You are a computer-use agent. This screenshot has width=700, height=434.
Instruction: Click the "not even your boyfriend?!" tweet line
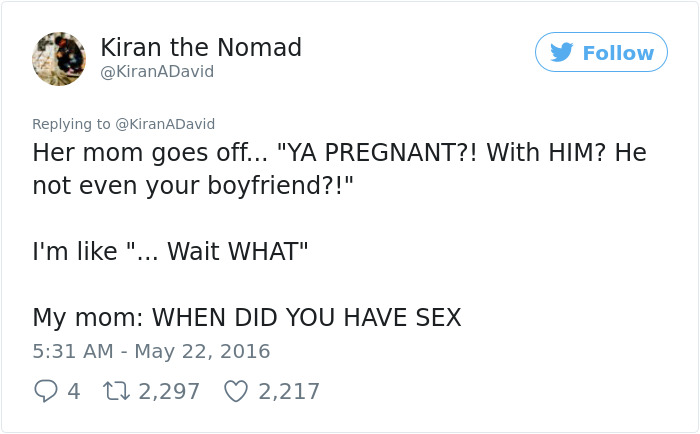(x=189, y=186)
